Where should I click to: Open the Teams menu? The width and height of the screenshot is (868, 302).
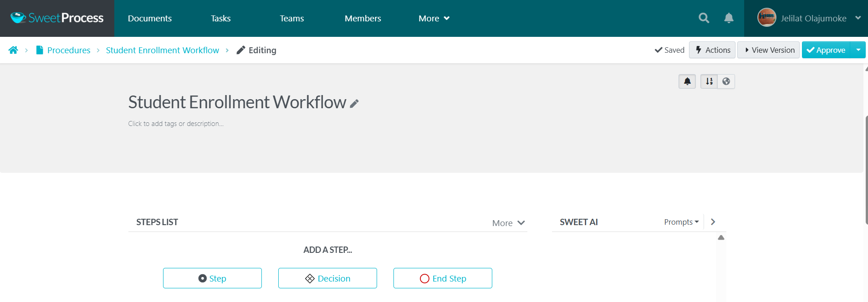[292, 18]
